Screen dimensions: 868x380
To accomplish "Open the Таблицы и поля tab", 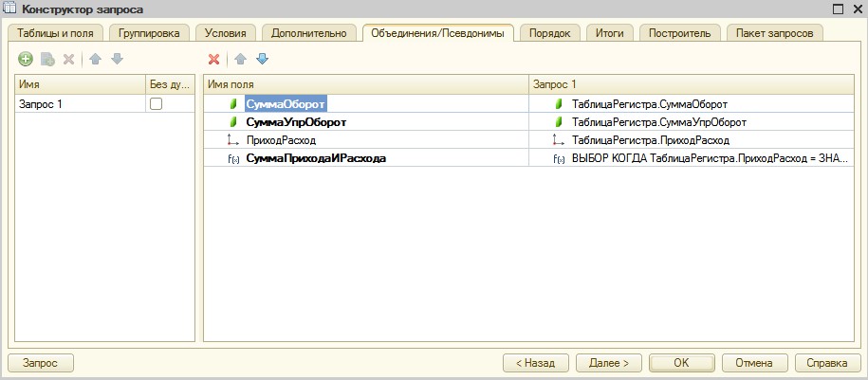I will click(55, 33).
